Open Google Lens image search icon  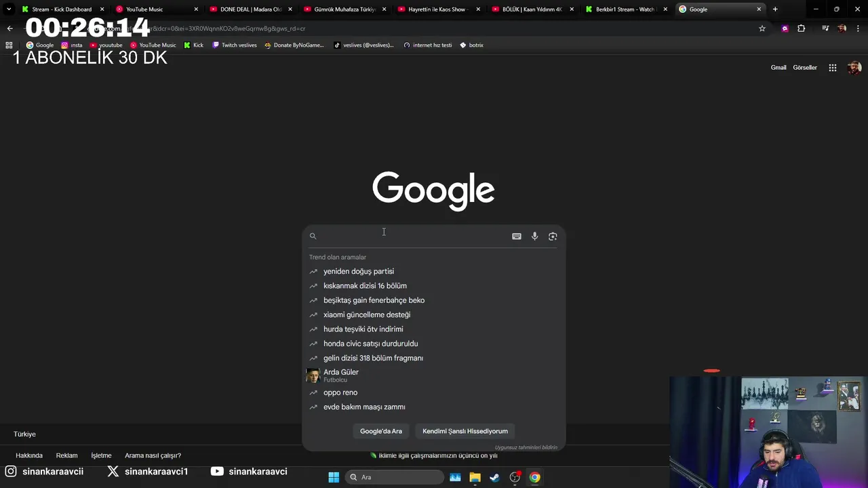[553, 236]
